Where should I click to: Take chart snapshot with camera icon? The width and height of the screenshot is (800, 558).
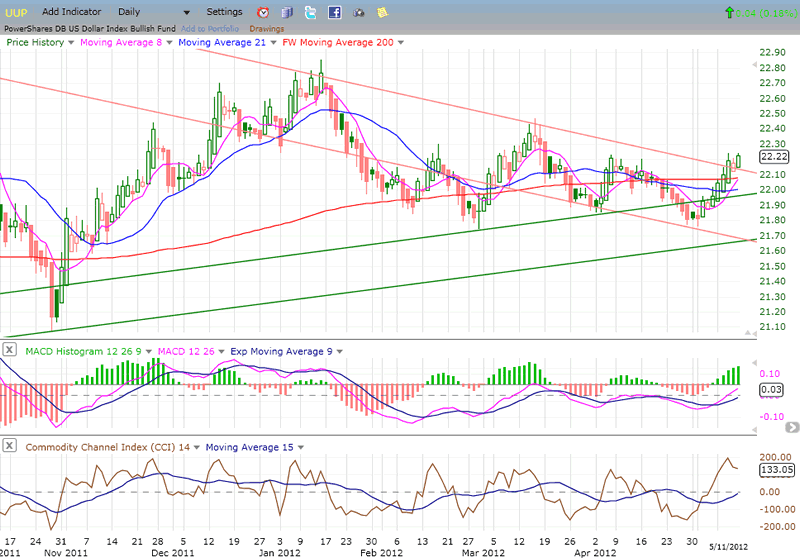pyautogui.click(x=359, y=12)
